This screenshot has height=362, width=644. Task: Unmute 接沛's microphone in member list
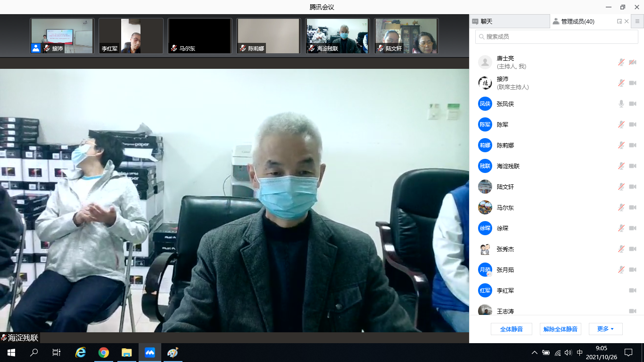[x=621, y=83]
